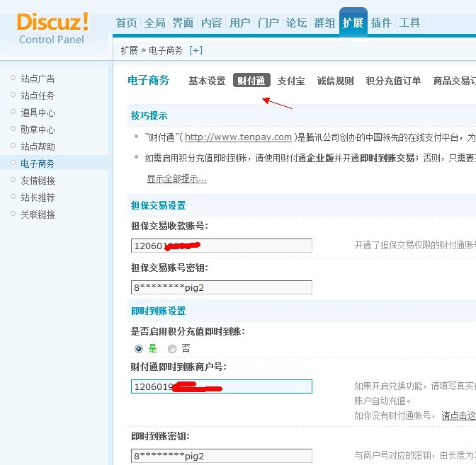Select the 是 radio button for 即时到账
Image resolution: width=476 pixels, height=465 pixels.
coord(139,349)
